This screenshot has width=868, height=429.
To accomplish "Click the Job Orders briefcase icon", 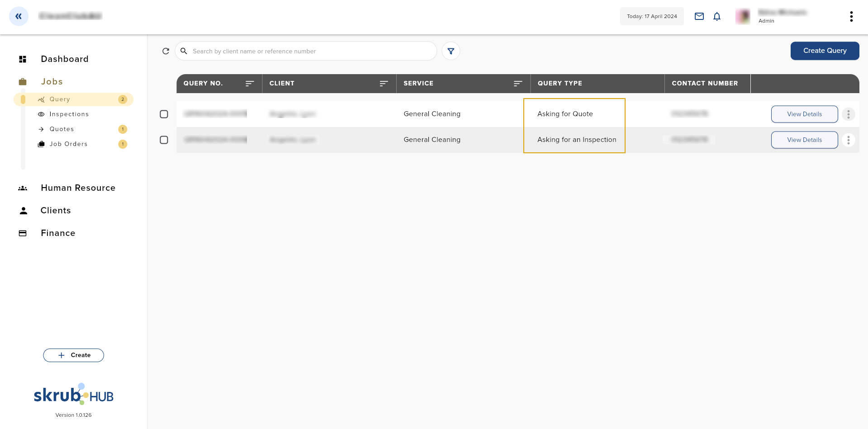I will click(x=41, y=144).
